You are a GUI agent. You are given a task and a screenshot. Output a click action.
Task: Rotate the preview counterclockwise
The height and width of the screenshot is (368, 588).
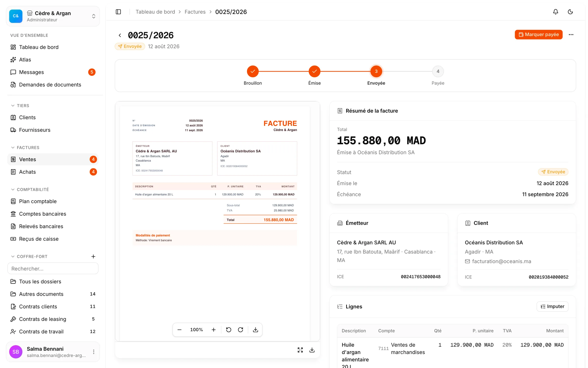(x=229, y=330)
